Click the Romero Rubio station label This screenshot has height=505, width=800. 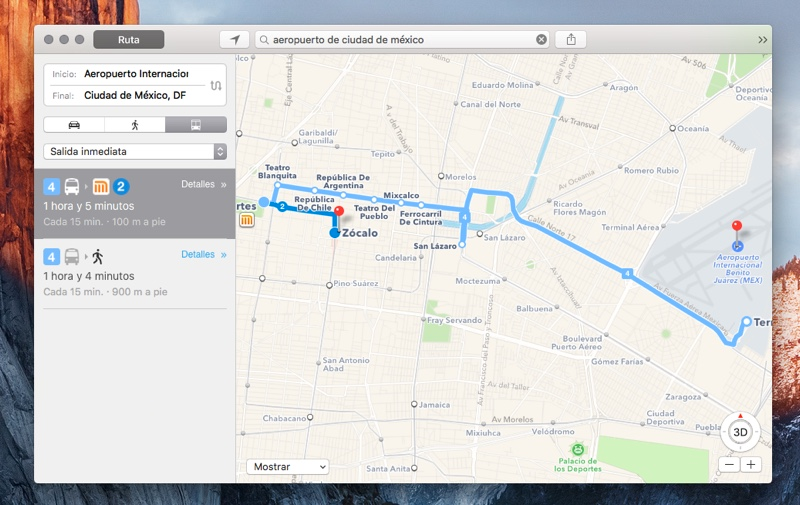[x=651, y=170]
